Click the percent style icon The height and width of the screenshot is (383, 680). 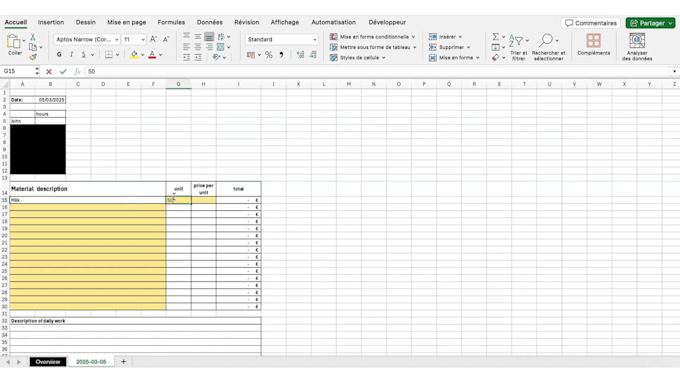[269, 55]
